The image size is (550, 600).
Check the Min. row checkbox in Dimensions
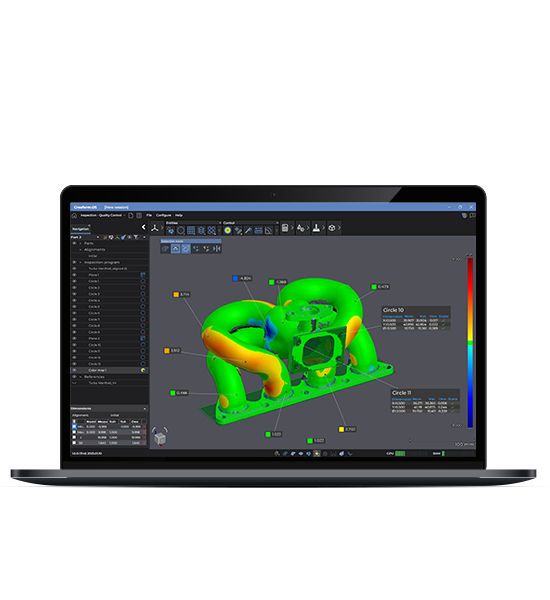pos(74,426)
